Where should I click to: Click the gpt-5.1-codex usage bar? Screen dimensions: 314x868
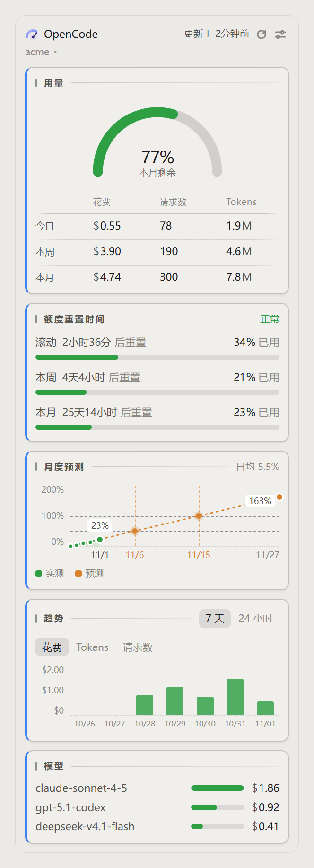click(x=218, y=807)
